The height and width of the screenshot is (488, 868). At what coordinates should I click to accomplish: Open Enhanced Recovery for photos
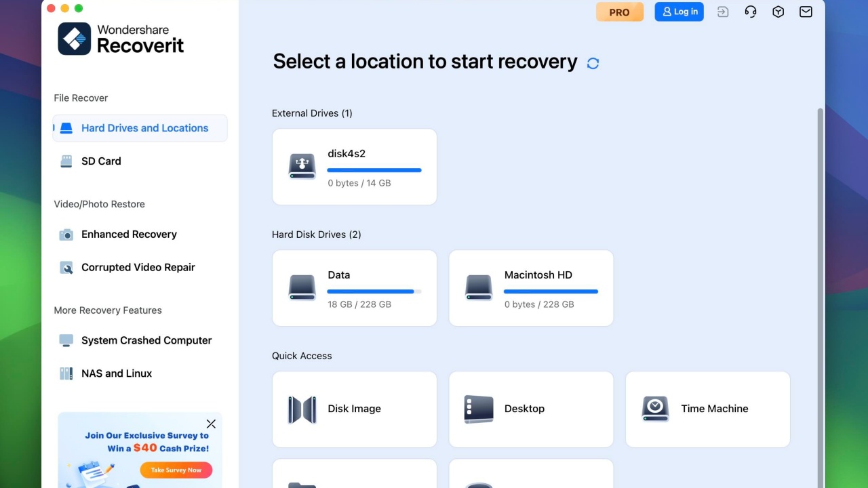click(x=128, y=234)
